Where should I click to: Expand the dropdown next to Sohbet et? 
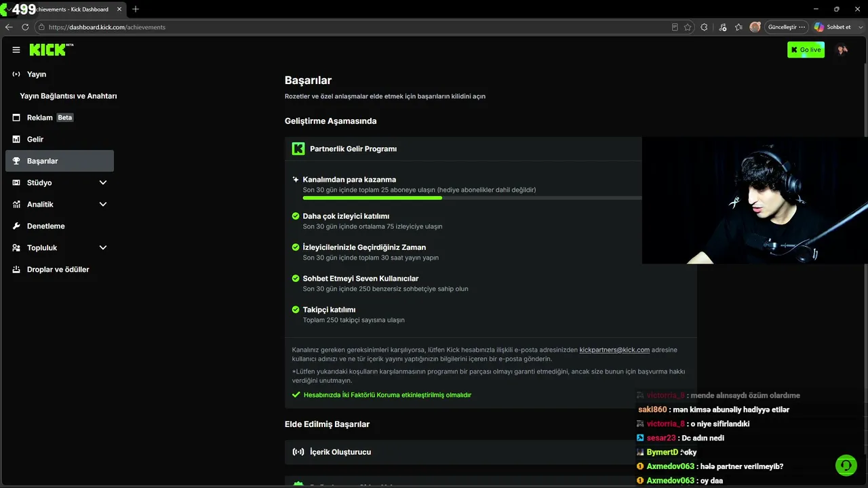860,27
